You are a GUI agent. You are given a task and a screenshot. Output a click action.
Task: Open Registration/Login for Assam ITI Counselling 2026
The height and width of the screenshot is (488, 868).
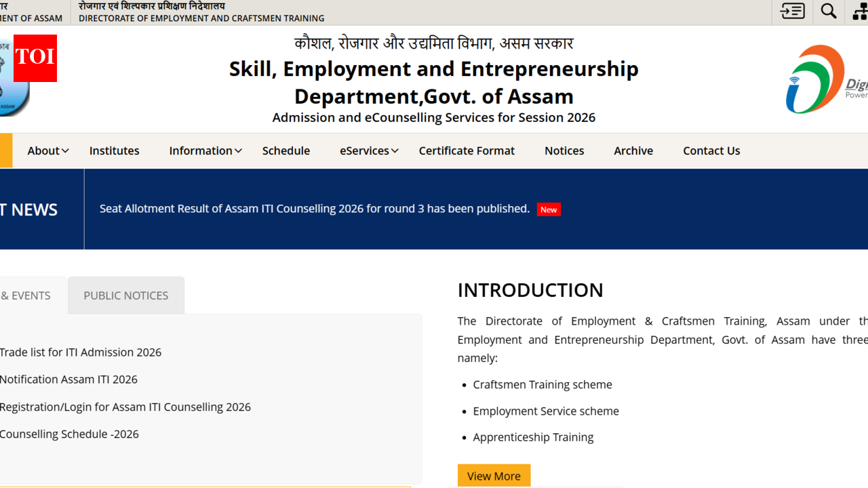(x=125, y=407)
